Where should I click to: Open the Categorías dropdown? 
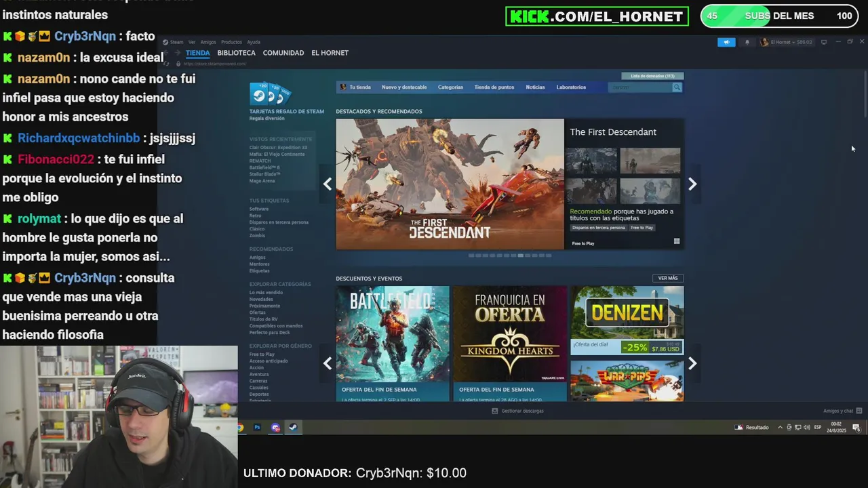point(450,87)
